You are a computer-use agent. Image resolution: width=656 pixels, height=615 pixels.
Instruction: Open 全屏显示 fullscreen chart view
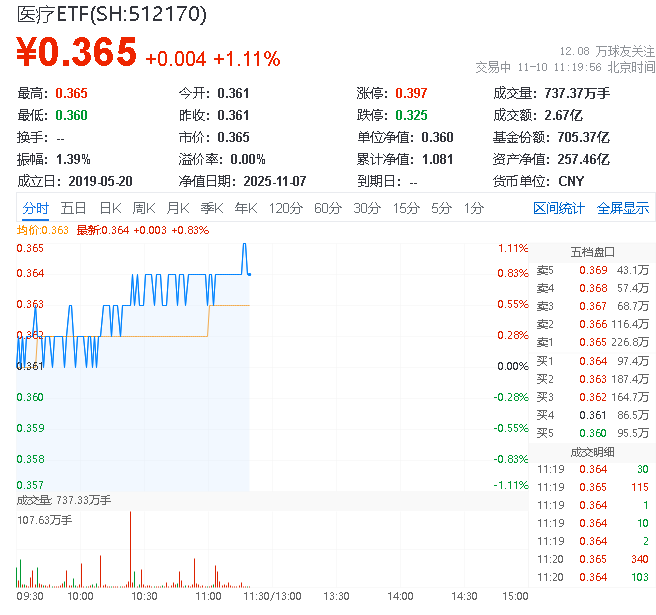pyautogui.click(x=623, y=208)
